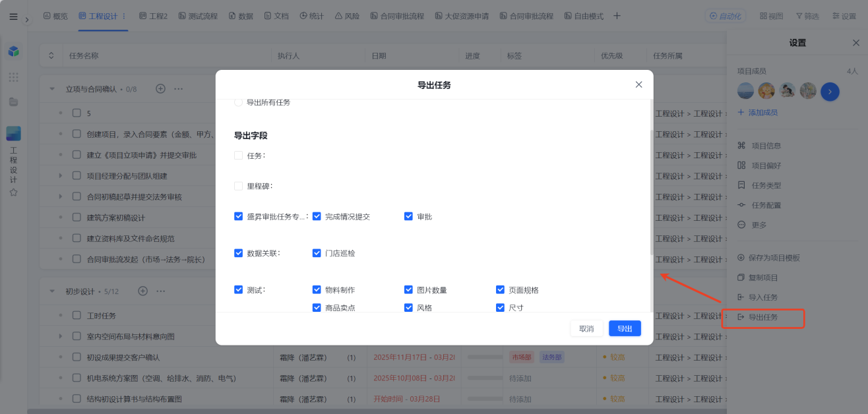Click the star favorite icon in sidebar
The width and height of the screenshot is (868, 414).
[13, 192]
